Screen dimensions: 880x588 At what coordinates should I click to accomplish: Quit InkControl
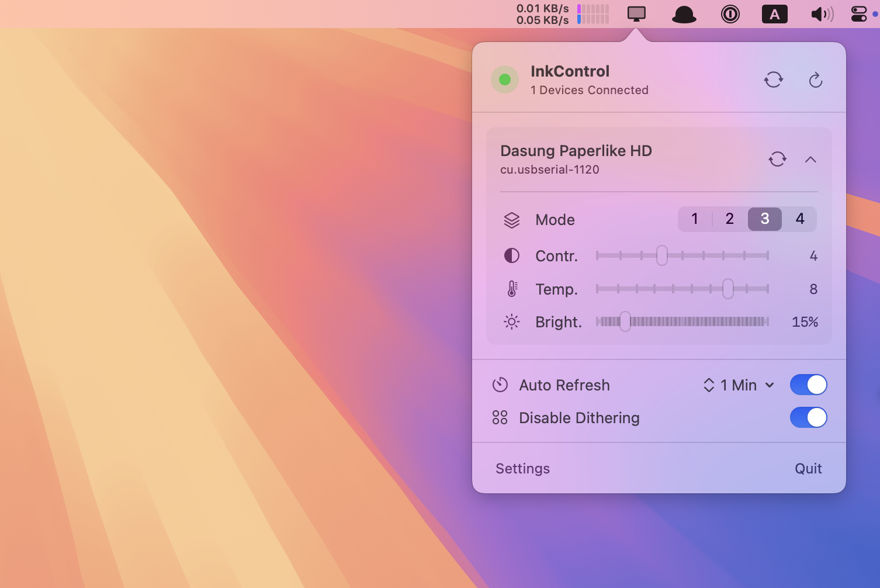click(x=808, y=469)
